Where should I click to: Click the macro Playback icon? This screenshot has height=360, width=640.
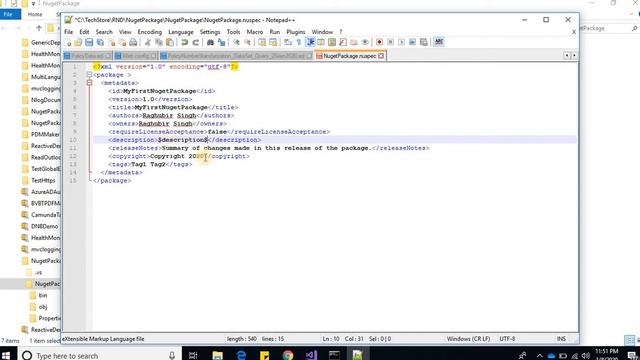click(401, 42)
